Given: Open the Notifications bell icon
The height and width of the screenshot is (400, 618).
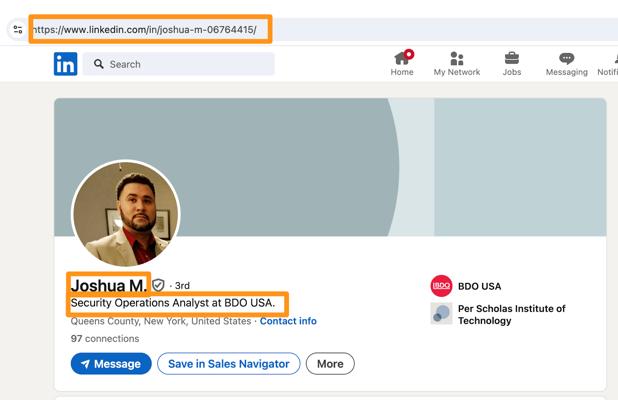Looking at the screenshot, I should [x=610, y=64].
